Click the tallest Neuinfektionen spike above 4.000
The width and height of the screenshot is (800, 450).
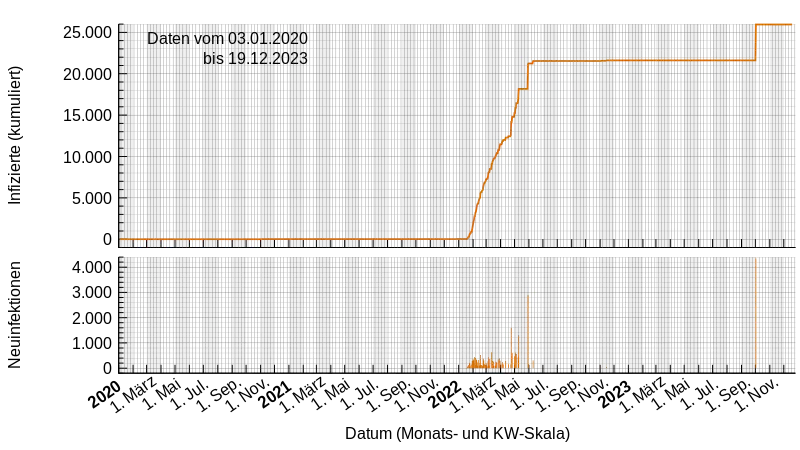tap(756, 313)
